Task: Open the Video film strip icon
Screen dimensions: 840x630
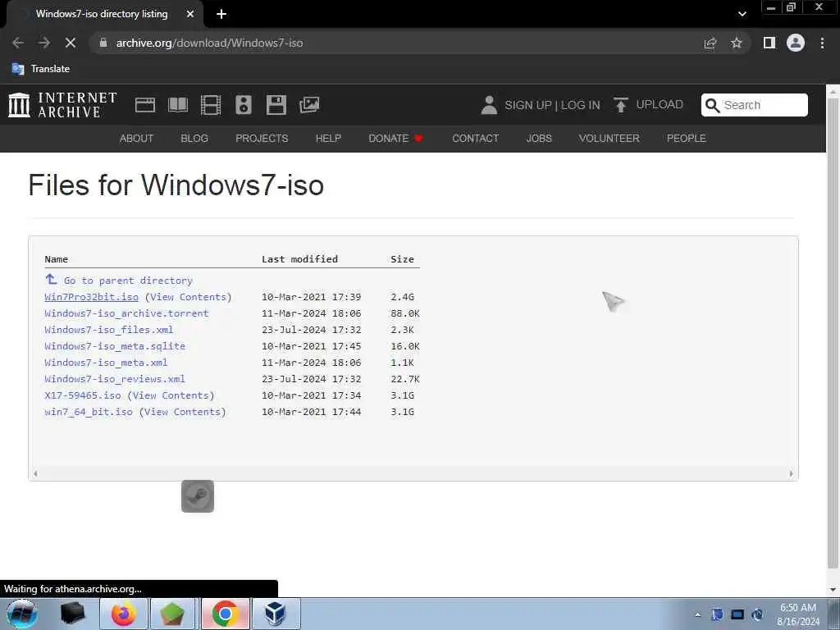Action: (x=211, y=105)
